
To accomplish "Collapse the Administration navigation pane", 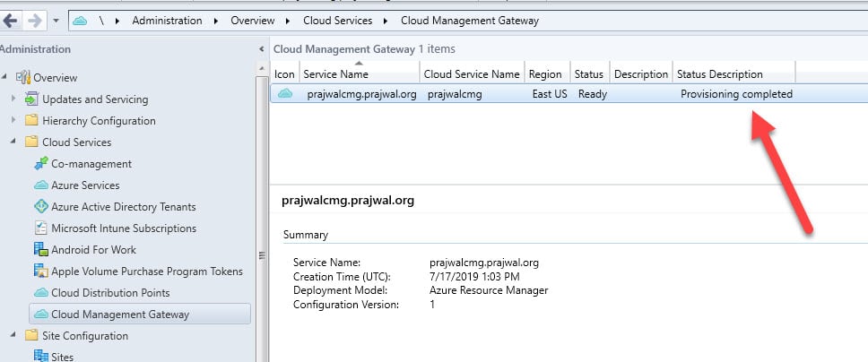I will pos(261,49).
